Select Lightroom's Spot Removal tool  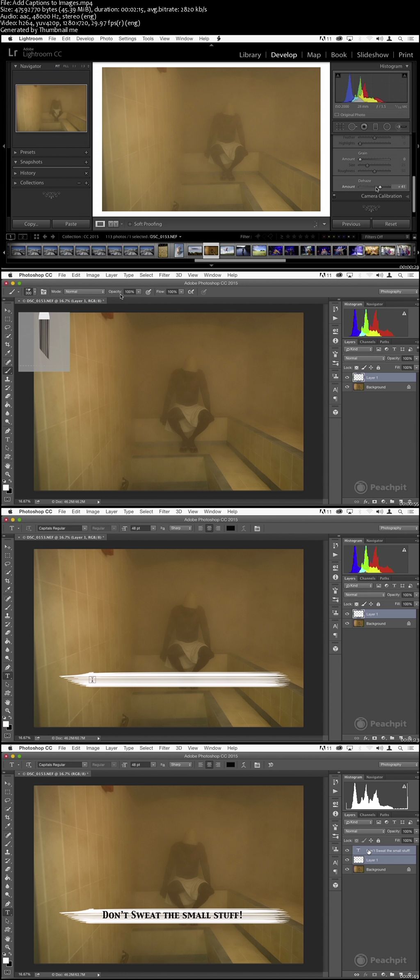pyautogui.click(x=352, y=126)
